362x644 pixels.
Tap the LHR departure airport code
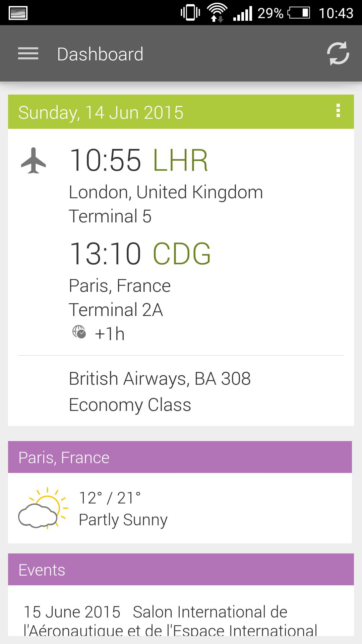coord(180,161)
